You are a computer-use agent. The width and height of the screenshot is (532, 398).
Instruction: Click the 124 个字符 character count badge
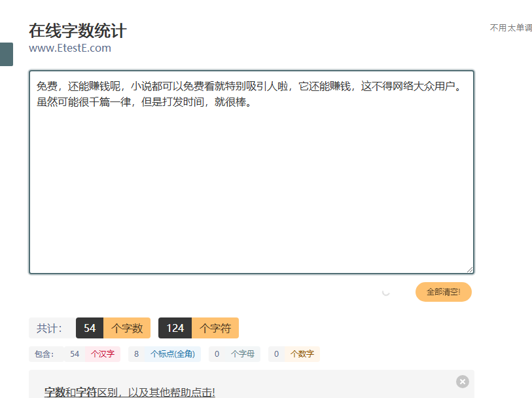click(198, 328)
